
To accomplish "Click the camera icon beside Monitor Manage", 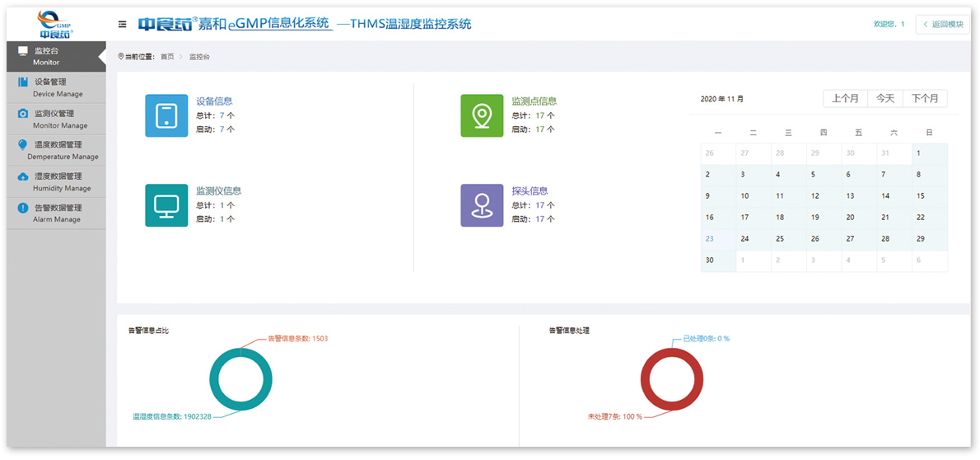I will 23,114.
